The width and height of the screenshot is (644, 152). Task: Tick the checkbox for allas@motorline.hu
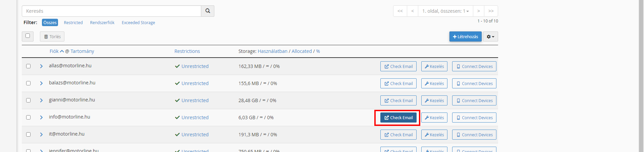click(x=28, y=66)
